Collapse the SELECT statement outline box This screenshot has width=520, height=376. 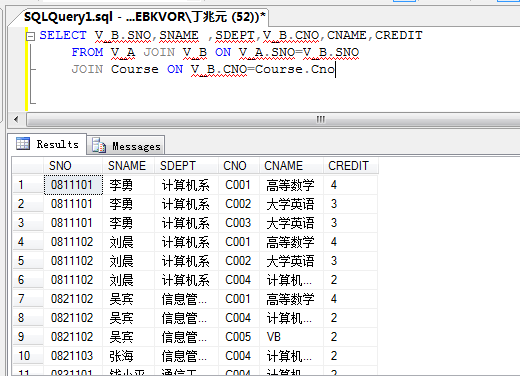tap(30, 36)
